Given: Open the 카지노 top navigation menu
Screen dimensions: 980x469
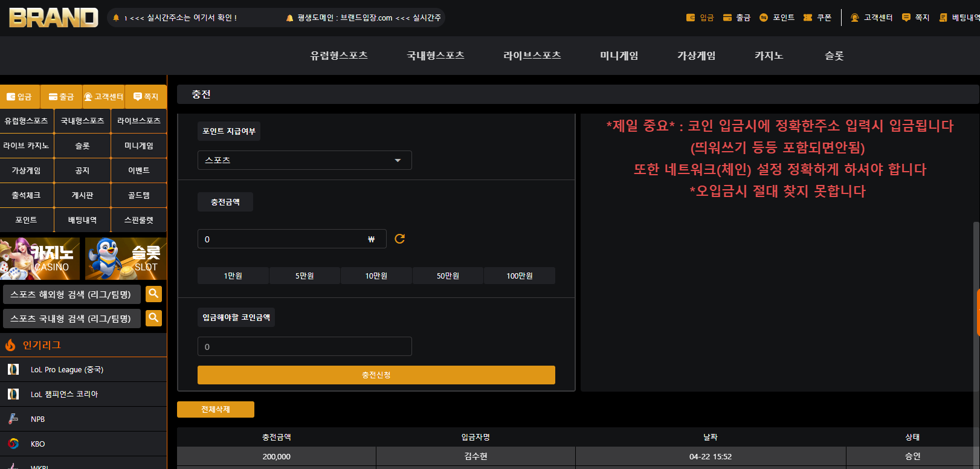Looking at the screenshot, I should coord(769,56).
